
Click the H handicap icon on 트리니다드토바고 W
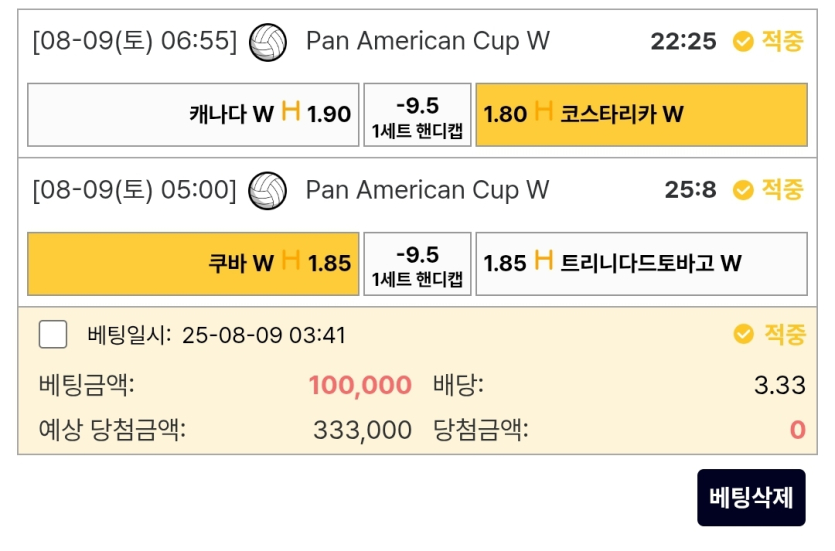[544, 262]
